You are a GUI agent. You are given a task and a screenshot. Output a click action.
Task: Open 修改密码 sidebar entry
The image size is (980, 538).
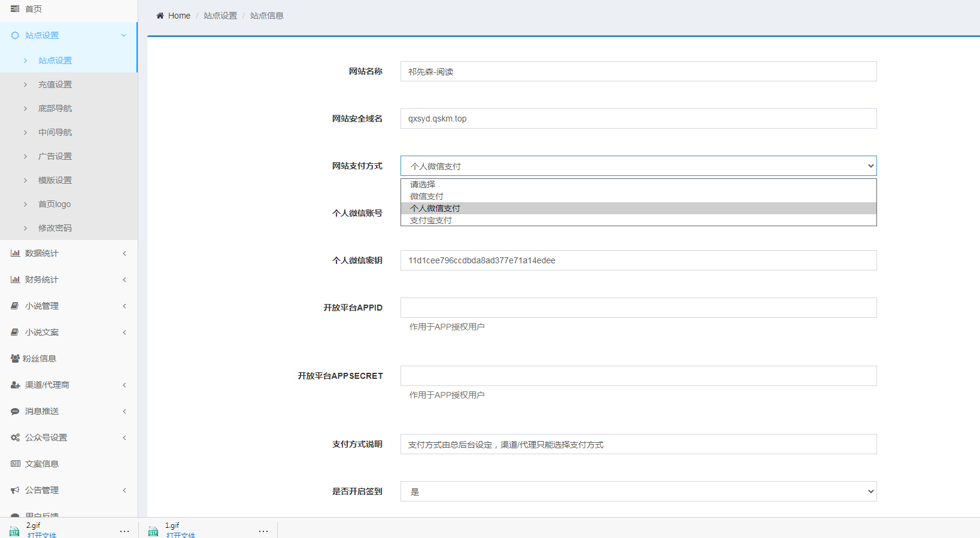55,228
